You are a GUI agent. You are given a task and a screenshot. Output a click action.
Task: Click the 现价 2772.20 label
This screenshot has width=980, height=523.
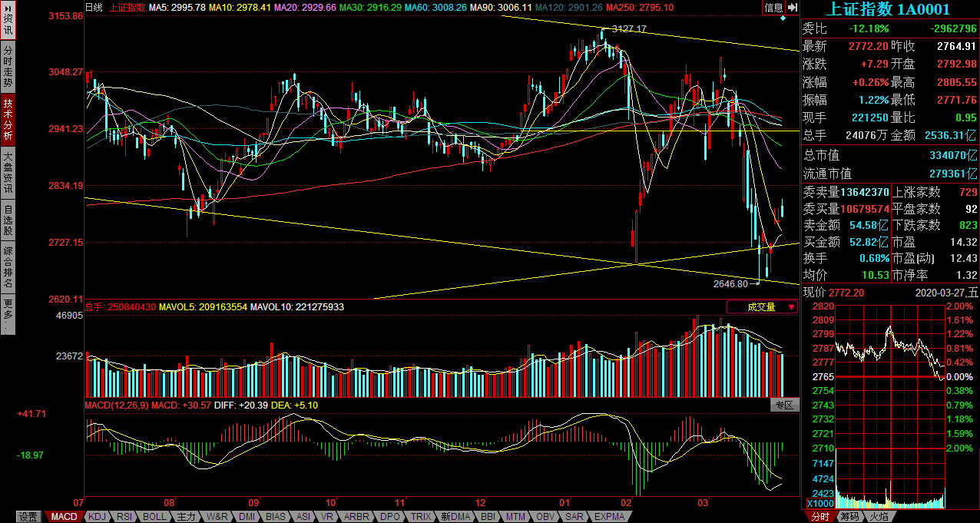[x=833, y=292]
